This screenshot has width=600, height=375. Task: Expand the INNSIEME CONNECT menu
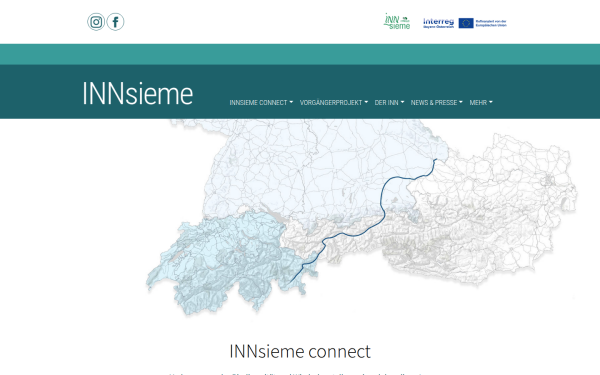coord(261,103)
